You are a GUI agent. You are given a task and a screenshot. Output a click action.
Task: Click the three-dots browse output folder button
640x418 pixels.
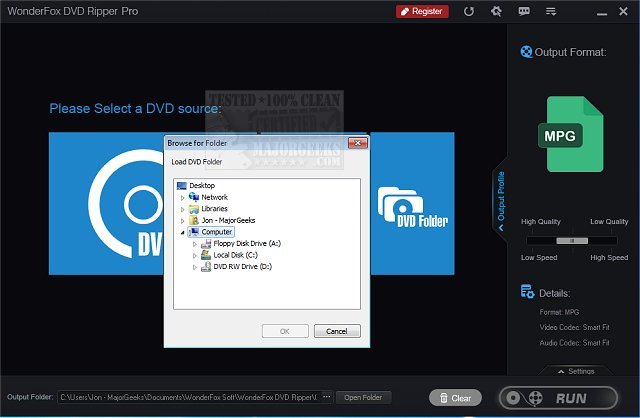tap(327, 397)
